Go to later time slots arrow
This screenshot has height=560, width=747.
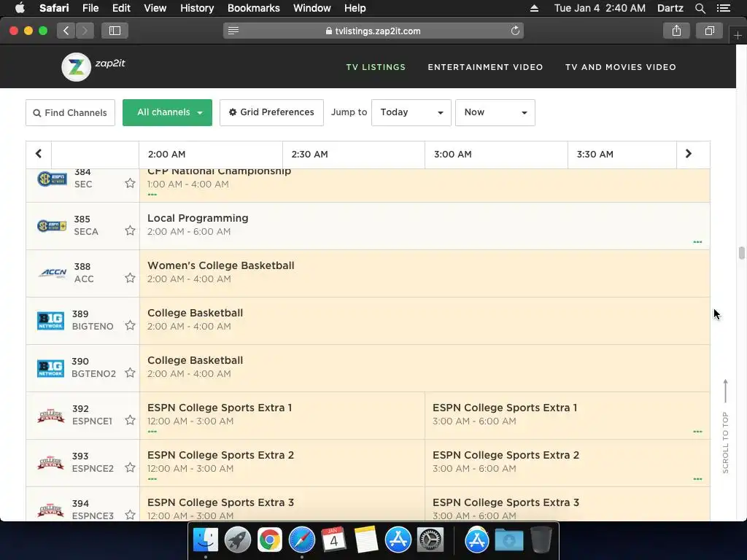(689, 154)
